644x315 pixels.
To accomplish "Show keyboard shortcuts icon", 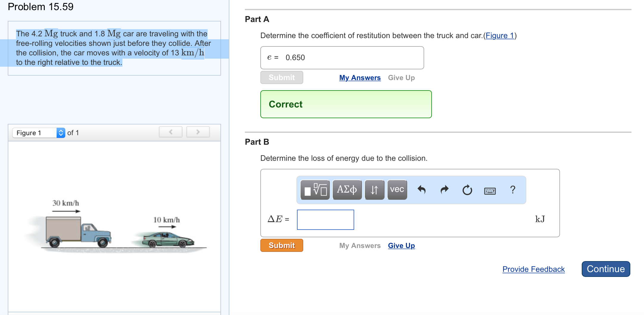I will tap(490, 191).
